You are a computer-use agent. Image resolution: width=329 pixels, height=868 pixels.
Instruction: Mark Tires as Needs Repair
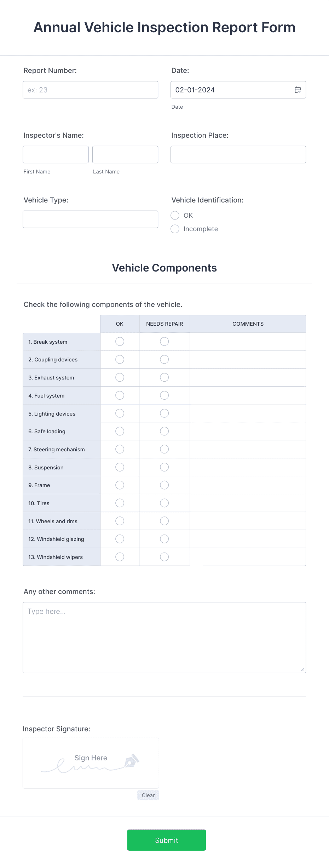click(x=164, y=503)
